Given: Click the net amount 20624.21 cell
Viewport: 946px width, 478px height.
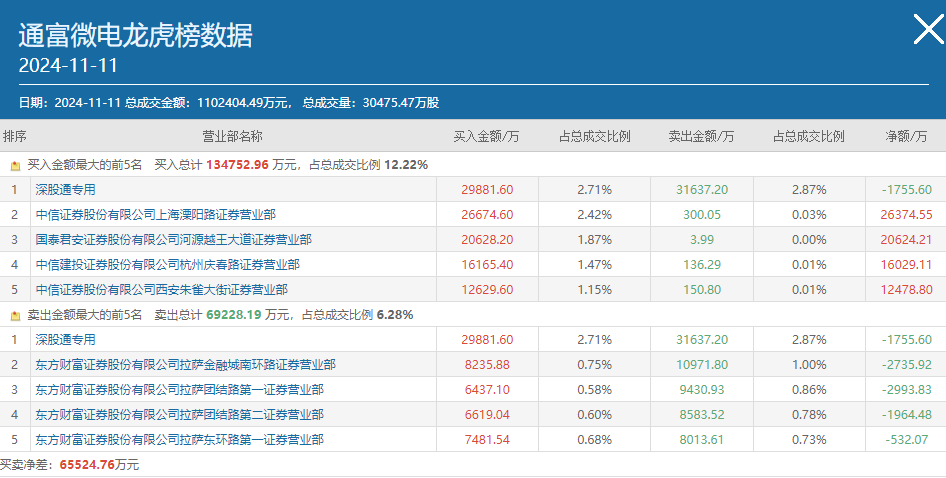Looking at the screenshot, I should (906, 240).
